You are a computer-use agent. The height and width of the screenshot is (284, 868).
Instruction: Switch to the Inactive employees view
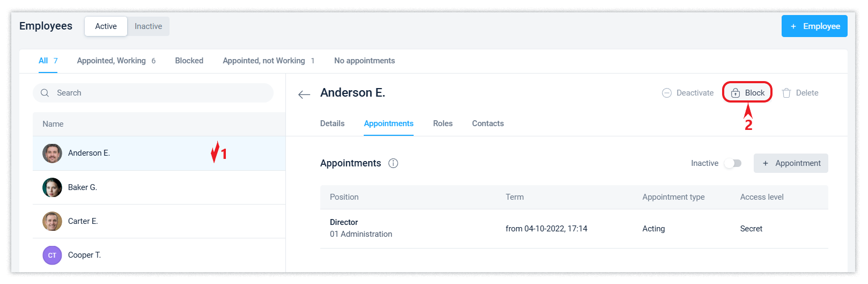click(x=148, y=26)
